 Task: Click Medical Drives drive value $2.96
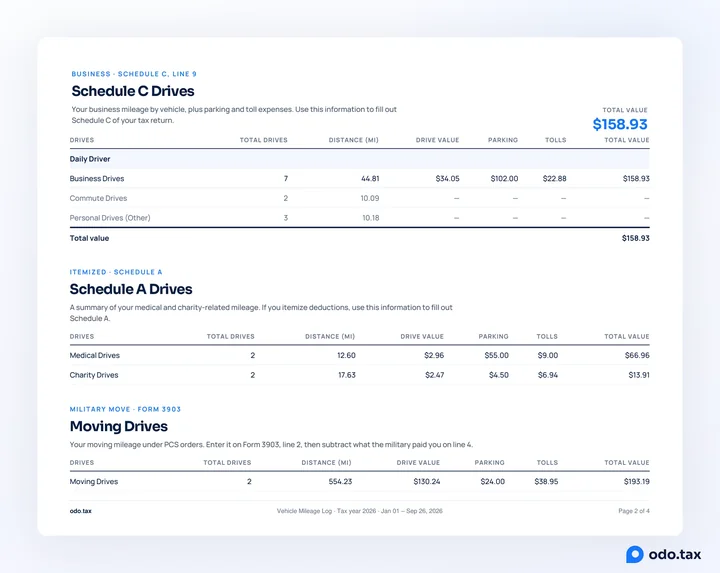tap(434, 355)
